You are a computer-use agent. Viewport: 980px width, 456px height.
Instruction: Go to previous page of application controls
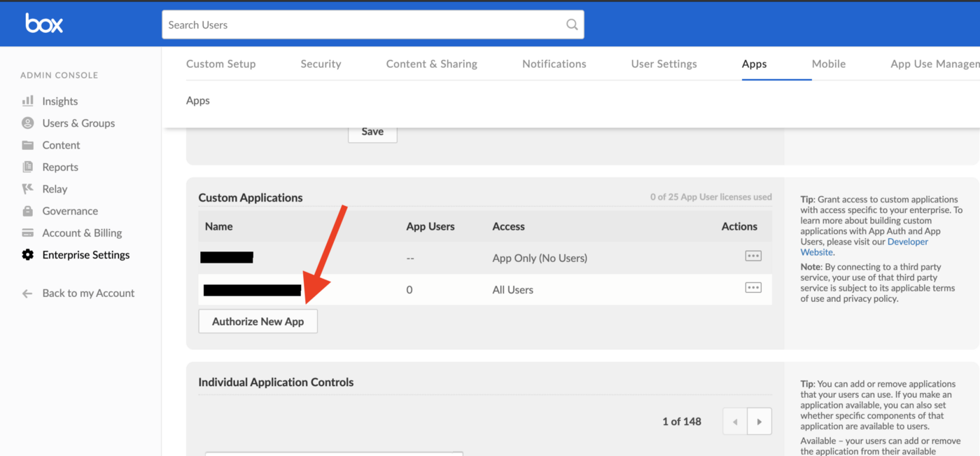coord(735,422)
